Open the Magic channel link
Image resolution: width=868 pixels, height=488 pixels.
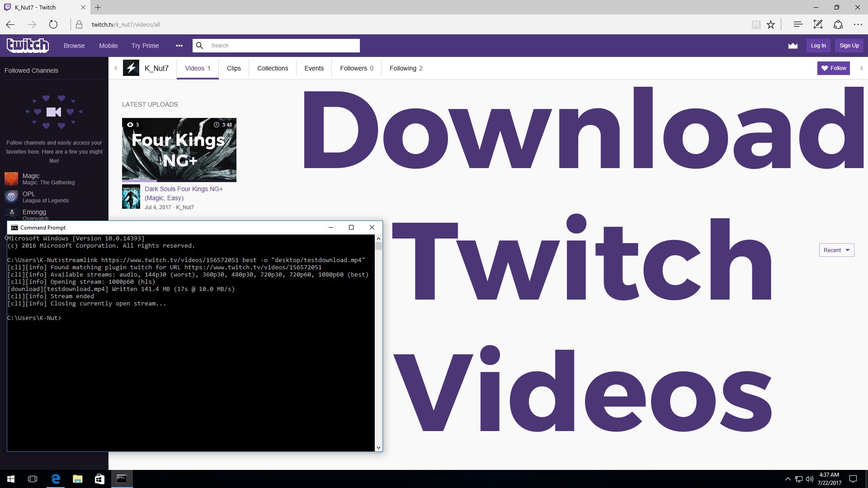31,176
